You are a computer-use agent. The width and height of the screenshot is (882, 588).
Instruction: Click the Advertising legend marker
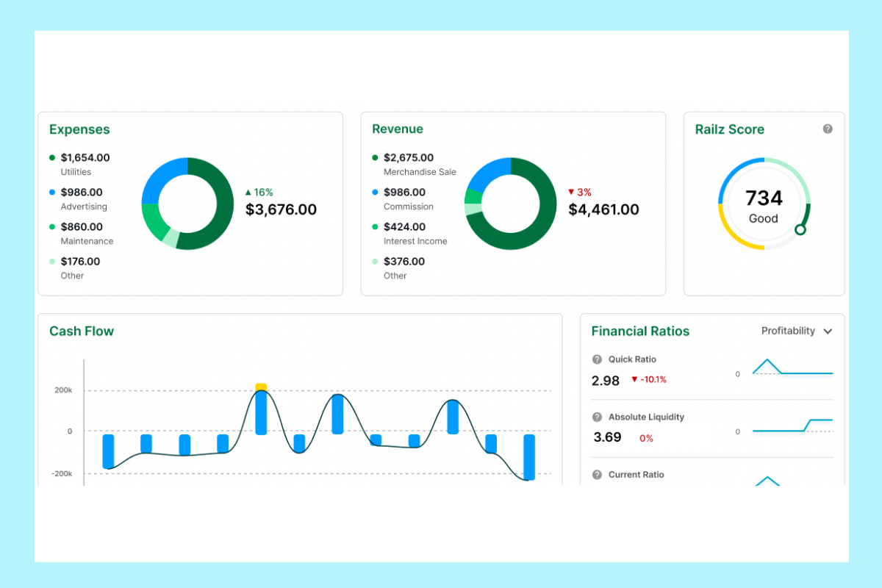point(51,192)
